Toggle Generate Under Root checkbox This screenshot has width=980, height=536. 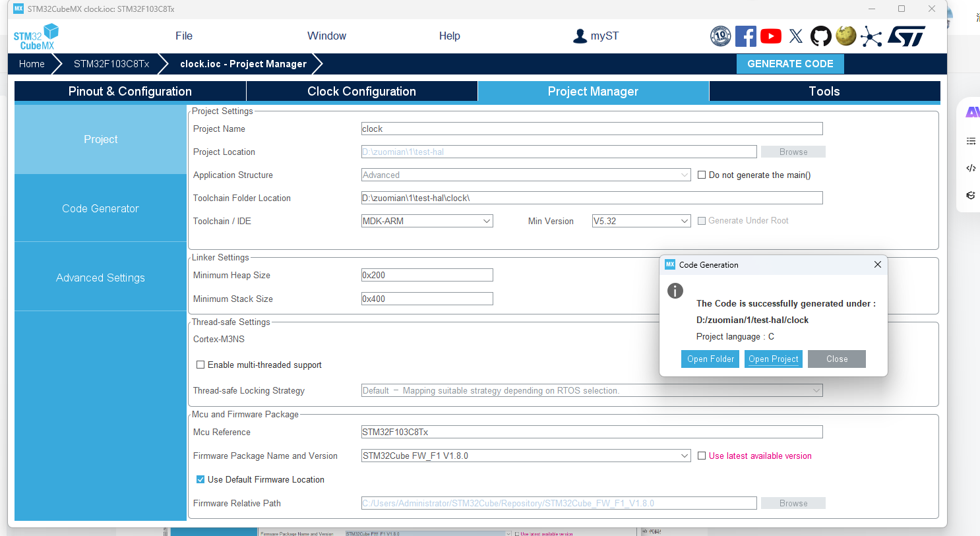click(702, 221)
